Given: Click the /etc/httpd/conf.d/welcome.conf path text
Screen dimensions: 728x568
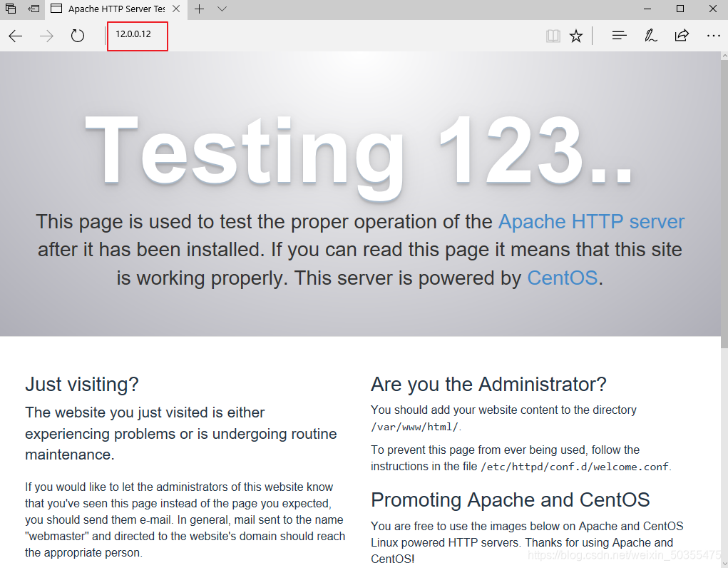Looking at the screenshot, I should [x=575, y=467].
